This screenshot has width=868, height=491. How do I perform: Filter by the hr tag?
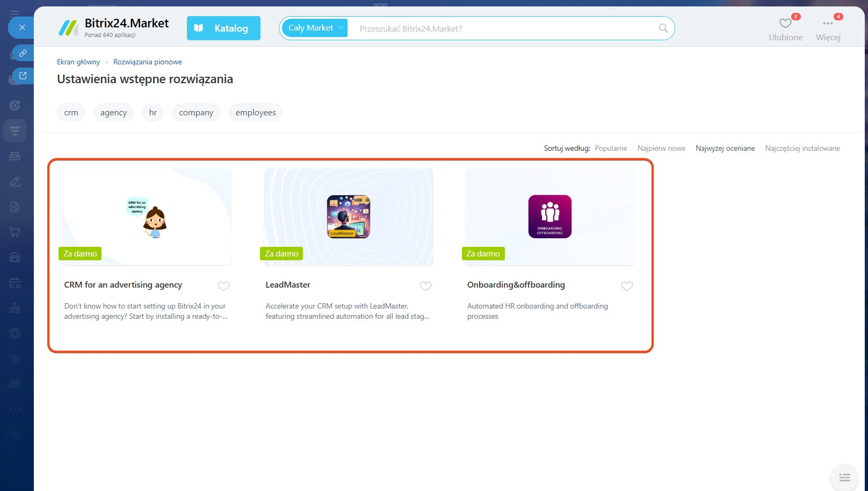click(x=153, y=113)
